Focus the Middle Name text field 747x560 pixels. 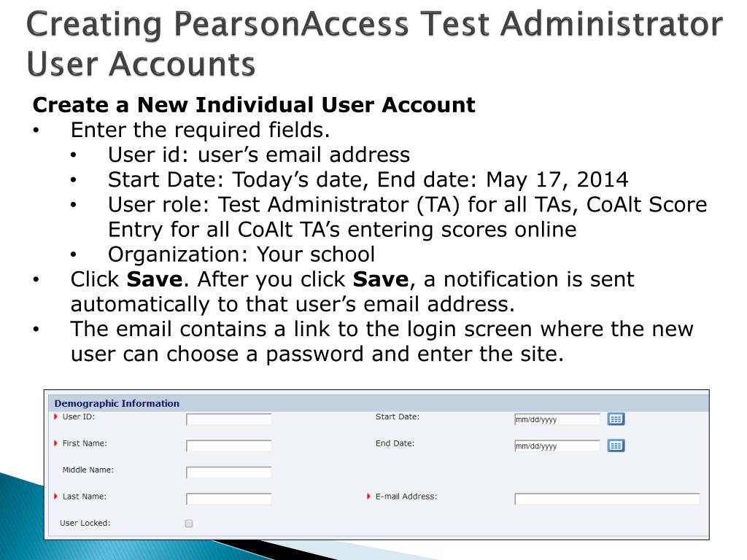coord(228,472)
